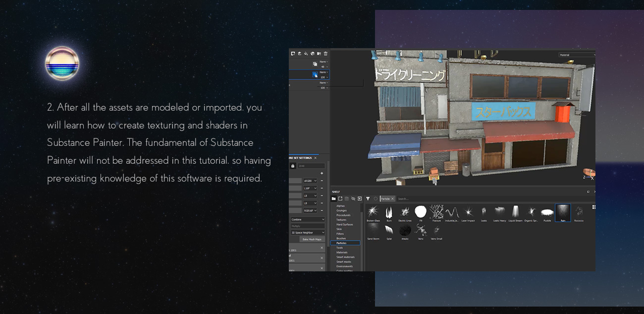Select the Leaks Heavy particle preset
This screenshot has height=314, width=644.
(499, 213)
